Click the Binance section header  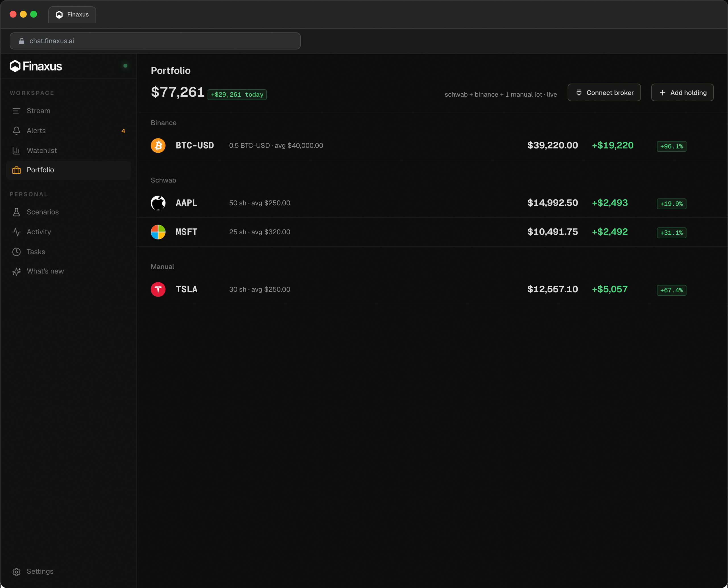[164, 123]
